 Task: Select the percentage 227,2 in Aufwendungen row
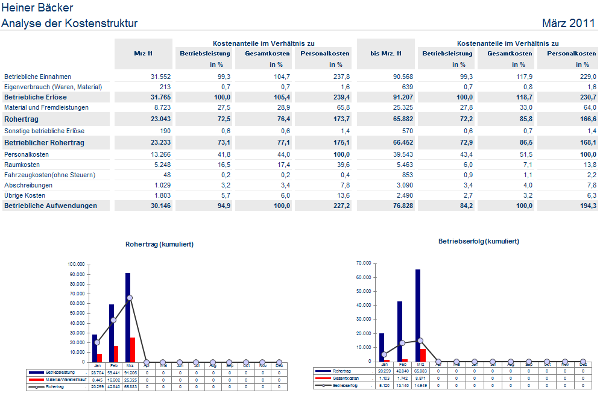click(x=342, y=206)
